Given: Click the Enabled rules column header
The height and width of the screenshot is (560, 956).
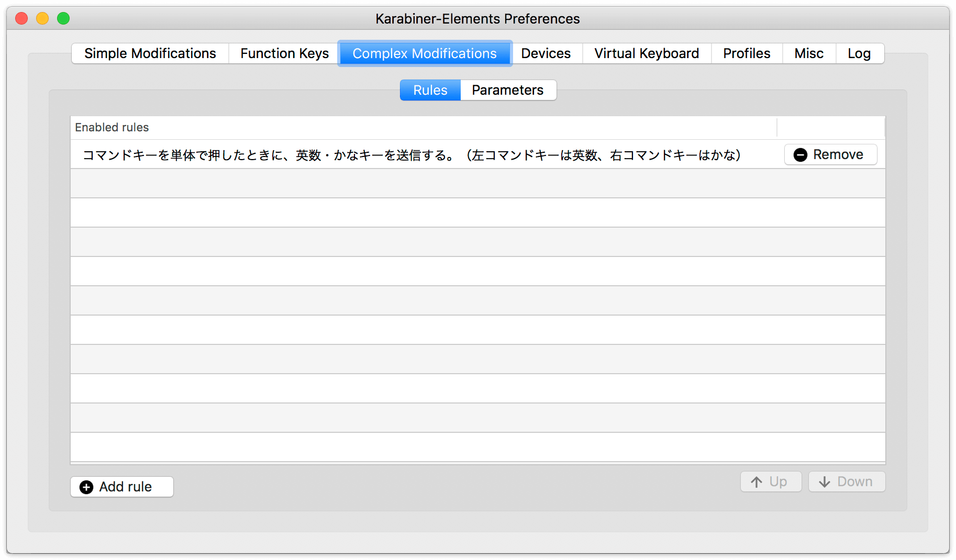Looking at the screenshot, I should (424, 127).
